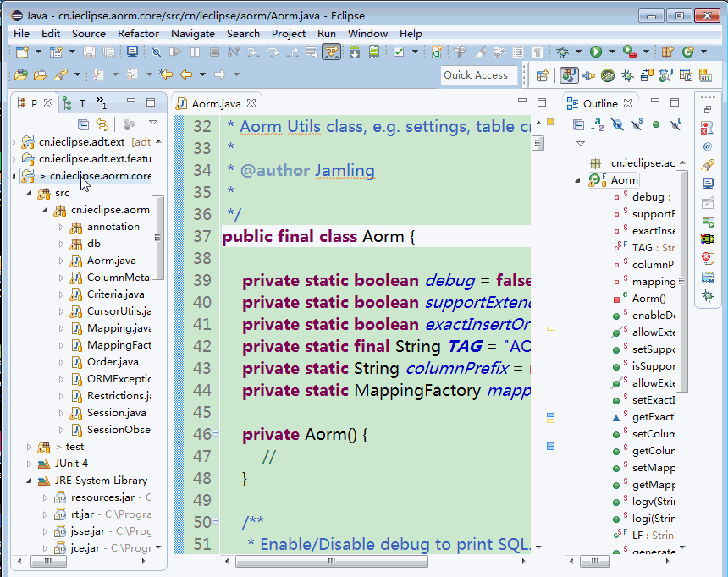The height and width of the screenshot is (577, 728).
Task: Toggle Link with Editor in Package Explorer
Action: pos(102,124)
